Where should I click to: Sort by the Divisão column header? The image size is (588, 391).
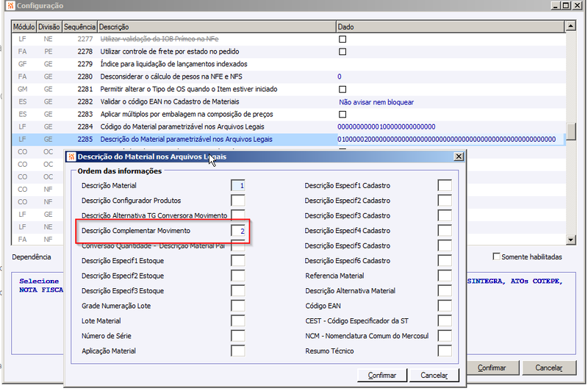49,27
